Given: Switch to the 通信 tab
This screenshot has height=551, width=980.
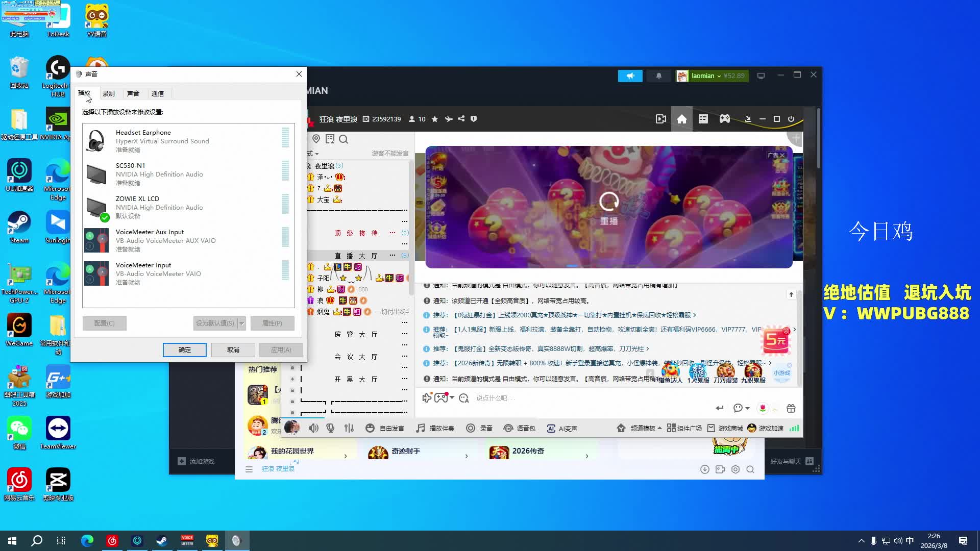Looking at the screenshot, I should (158, 94).
